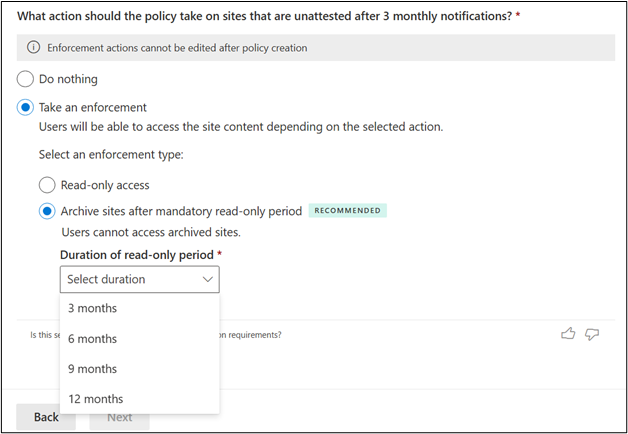Select the Do nothing radio option
Screen dimensions: 628x434
click(25, 79)
